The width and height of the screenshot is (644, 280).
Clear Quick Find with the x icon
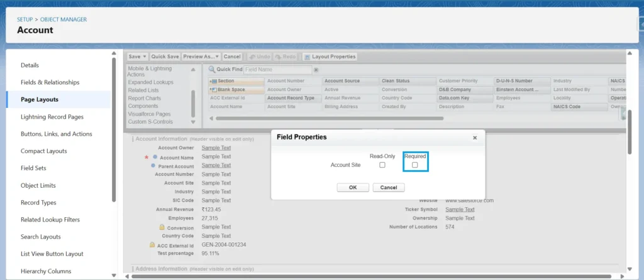click(x=316, y=70)
